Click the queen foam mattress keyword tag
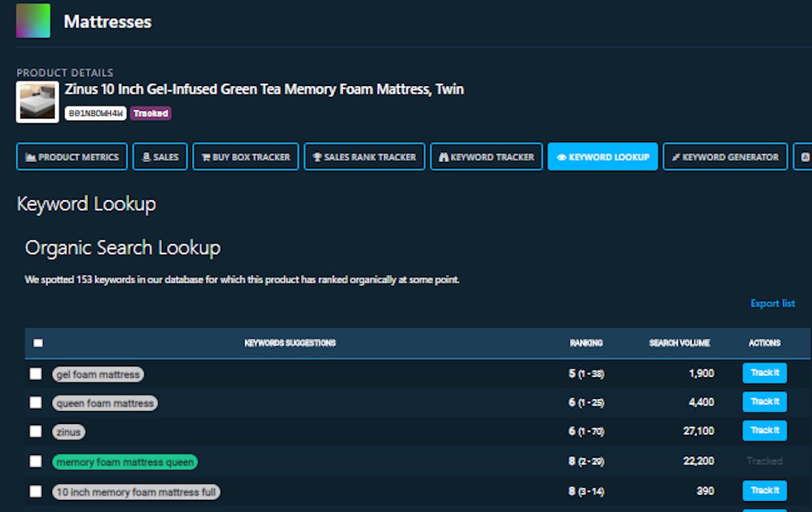This screenshot has width=812, height=512. coord(105,403)
